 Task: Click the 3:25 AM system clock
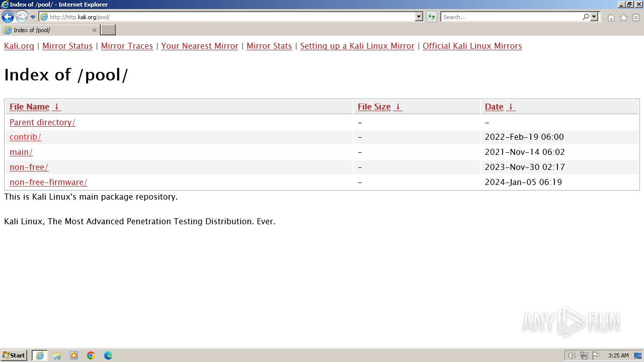[x=618, y=355]
